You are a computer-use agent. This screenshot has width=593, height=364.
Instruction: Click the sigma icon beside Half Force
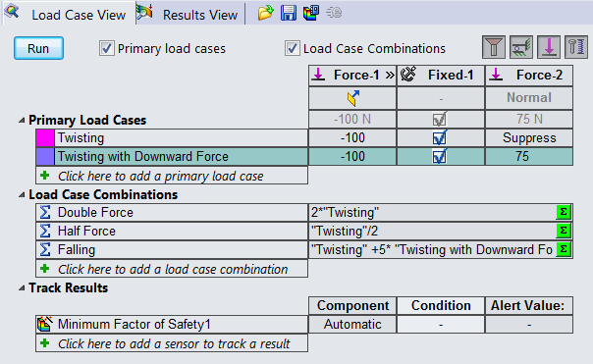click(45, 231)
